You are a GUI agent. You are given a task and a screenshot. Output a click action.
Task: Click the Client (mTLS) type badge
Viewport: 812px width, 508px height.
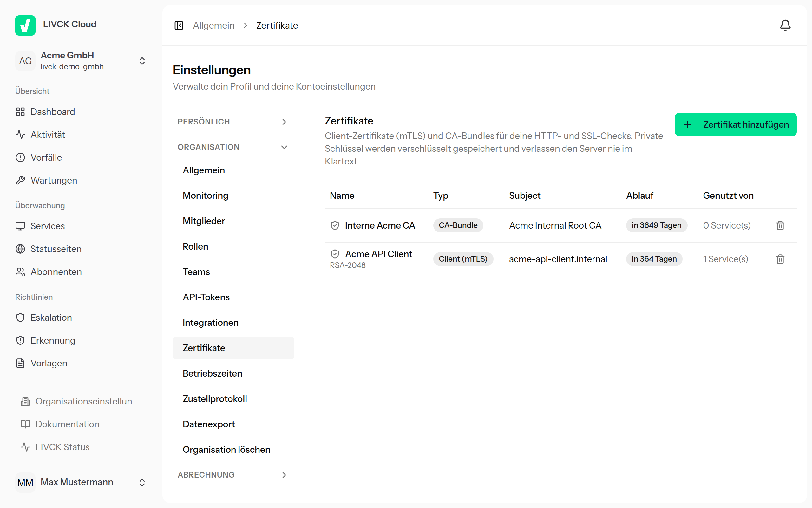tap(463, 259)
